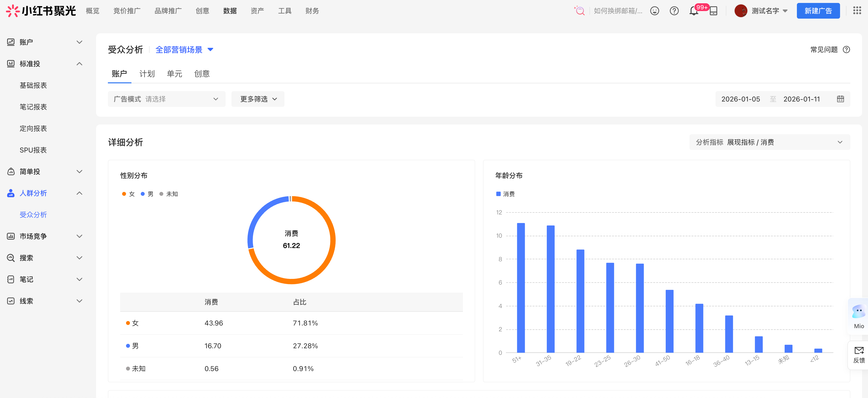This screenshot has height=398, width=868.
Task: Click the 账户 sidebar icon
Action: click(x=11, y=42)
